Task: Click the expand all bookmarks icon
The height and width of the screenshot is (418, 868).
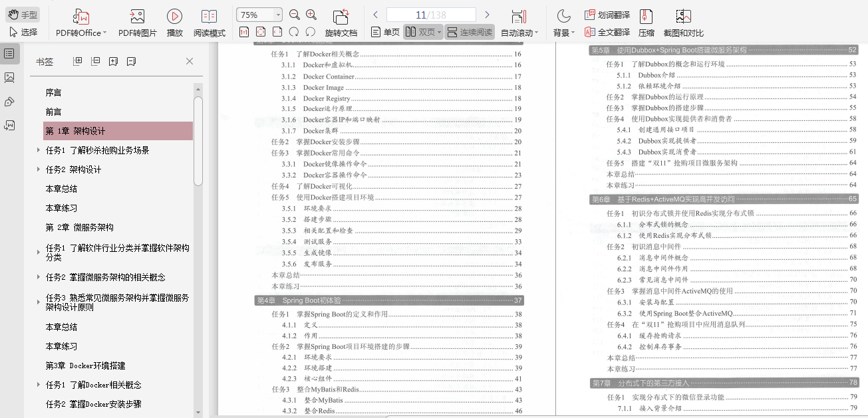Action: tap(78, 61)
